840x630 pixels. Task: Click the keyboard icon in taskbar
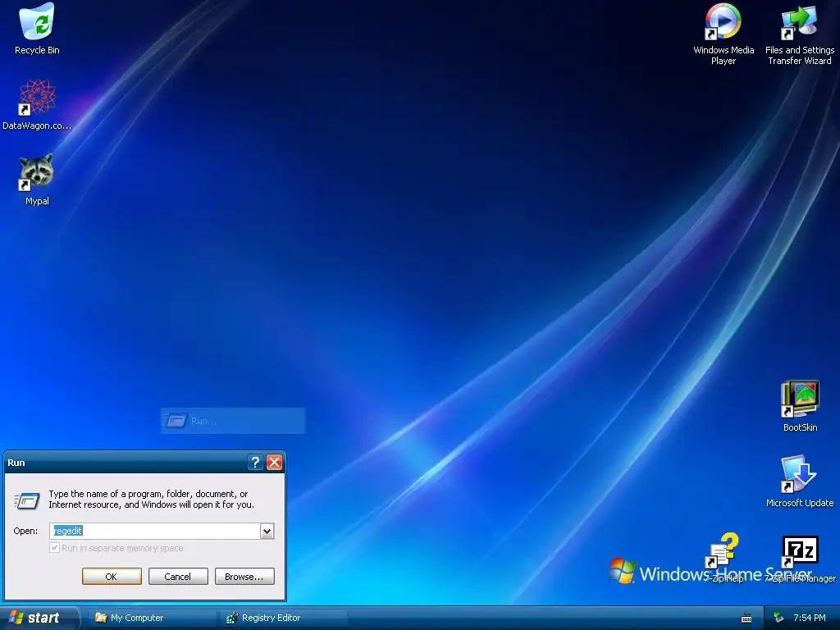point(746,619)
